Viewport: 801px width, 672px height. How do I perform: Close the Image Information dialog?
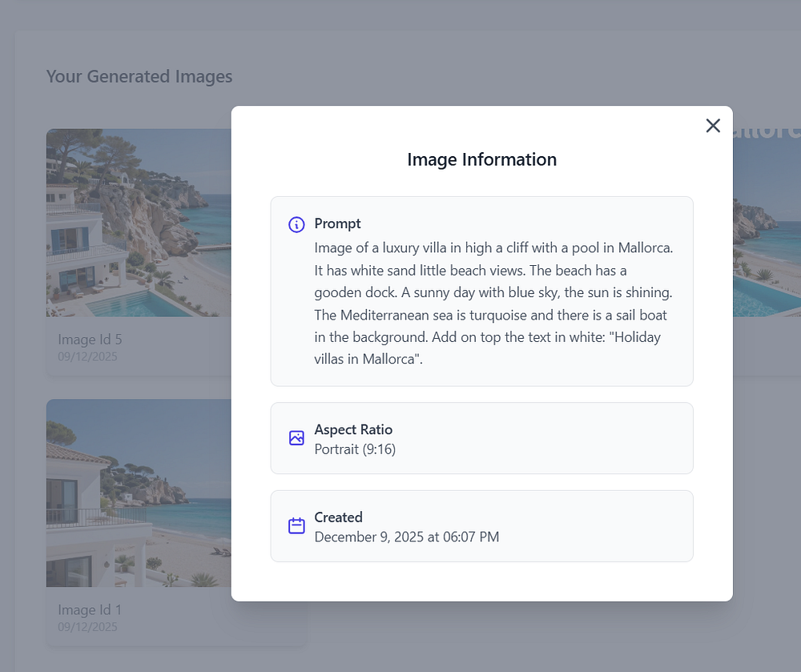[x=713, y=126]
